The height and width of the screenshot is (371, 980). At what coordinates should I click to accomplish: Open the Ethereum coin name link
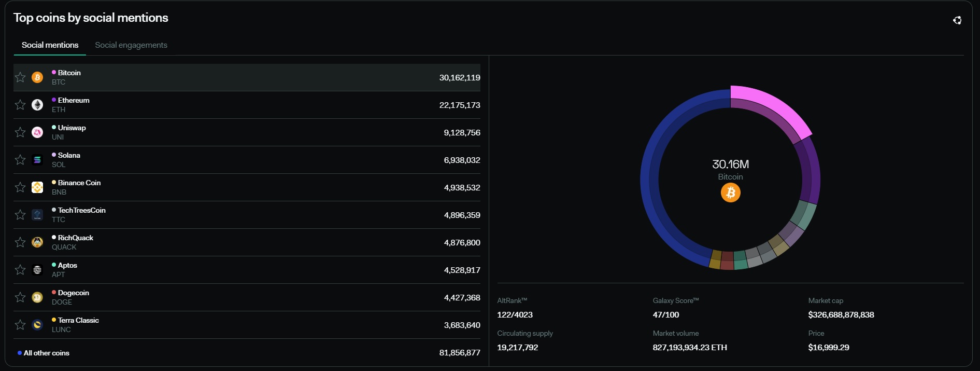[74, 100]
